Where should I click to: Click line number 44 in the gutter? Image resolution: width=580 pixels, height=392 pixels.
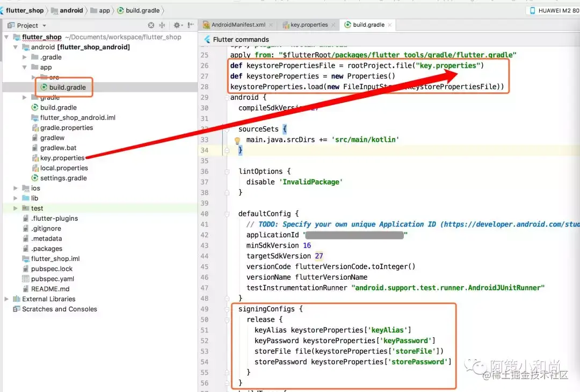(205, 256)
